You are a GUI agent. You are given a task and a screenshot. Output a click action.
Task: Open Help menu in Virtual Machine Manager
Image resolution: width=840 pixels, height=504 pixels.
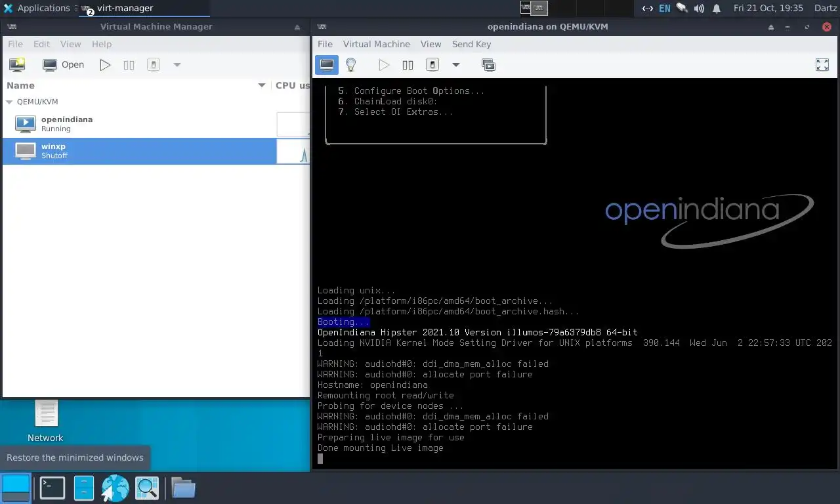point(102,44)
